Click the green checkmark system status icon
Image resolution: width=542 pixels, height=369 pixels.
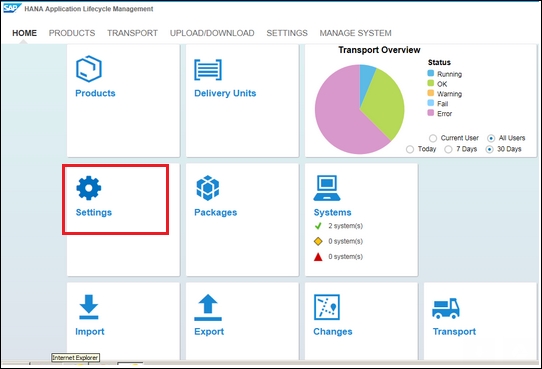[318, 226]
